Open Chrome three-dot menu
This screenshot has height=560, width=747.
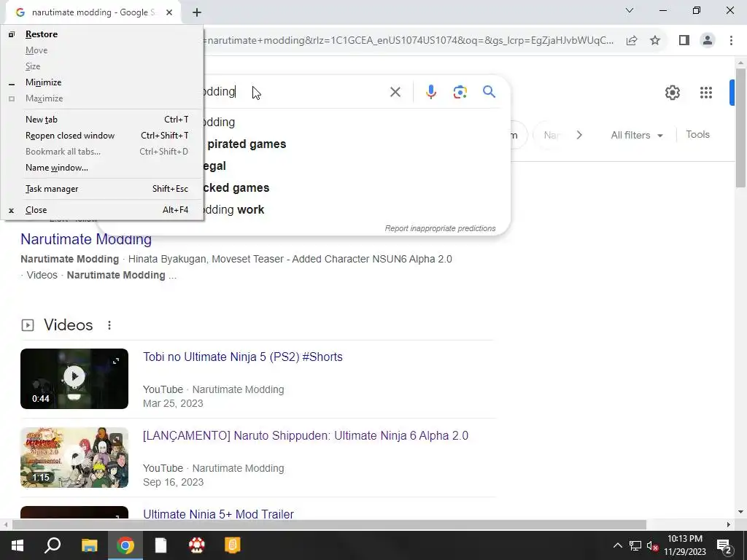(731, 41)
